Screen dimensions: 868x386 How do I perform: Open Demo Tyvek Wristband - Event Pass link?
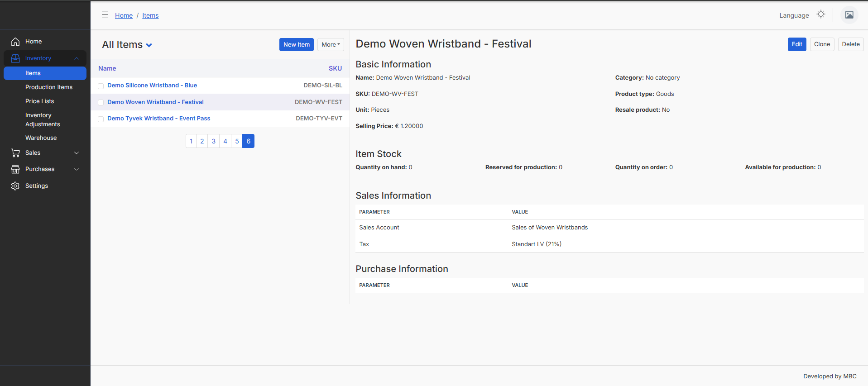159,119
